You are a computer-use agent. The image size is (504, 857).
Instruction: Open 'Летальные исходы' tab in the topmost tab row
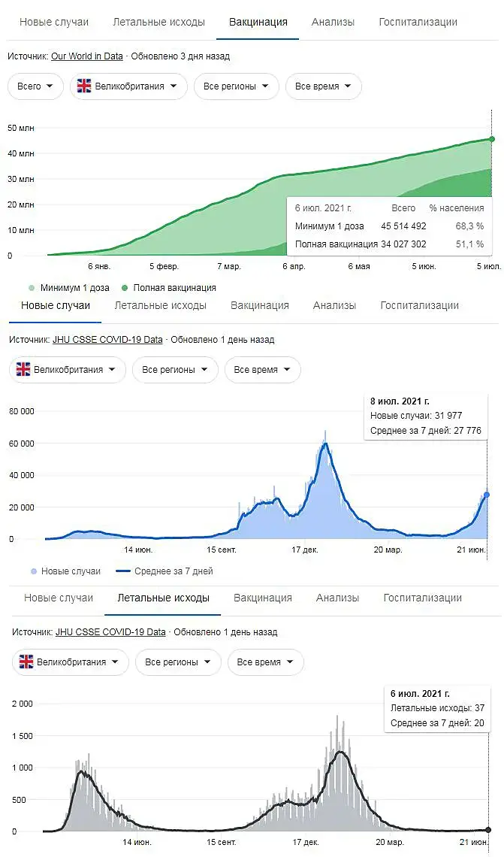158,22
